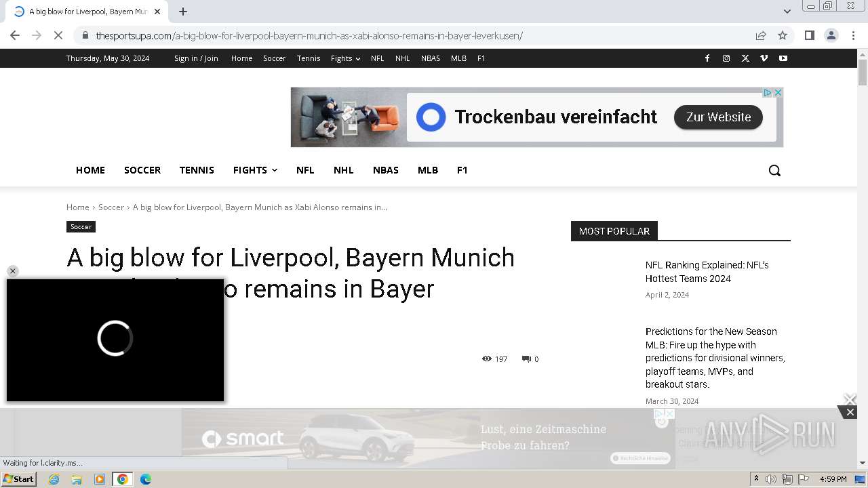This screenshot has width=868, height=488.
Task: Click the share page icon in address bar
Action: click(x=761, y=35)
